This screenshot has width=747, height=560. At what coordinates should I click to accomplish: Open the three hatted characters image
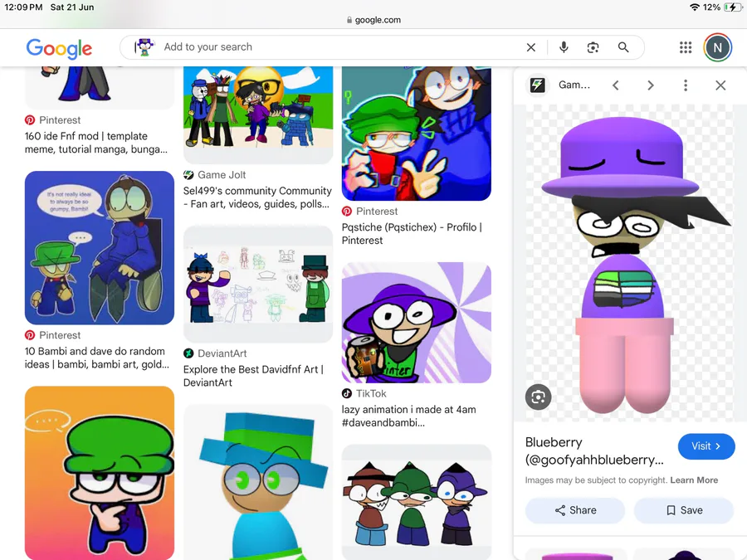pyautogui.click(x=417, y=502)
